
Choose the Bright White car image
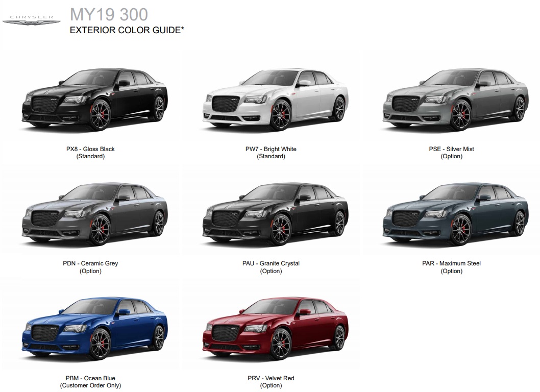click(275, 98)
